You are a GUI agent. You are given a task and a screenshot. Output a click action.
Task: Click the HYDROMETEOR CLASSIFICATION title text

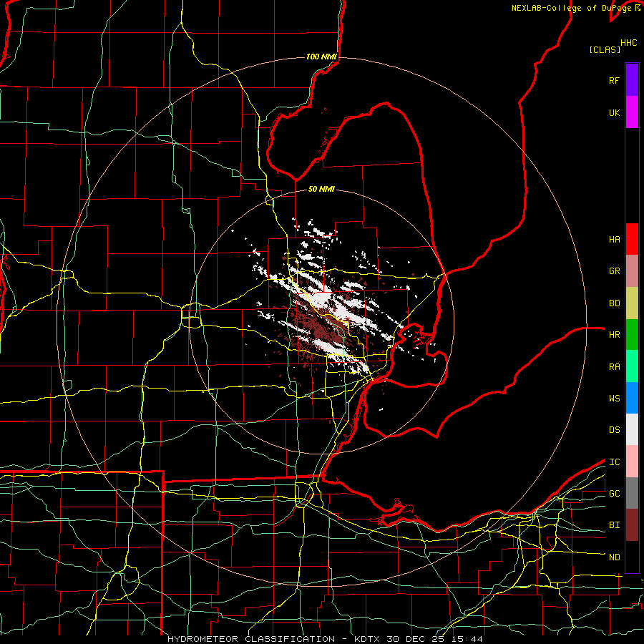(251, 639)
